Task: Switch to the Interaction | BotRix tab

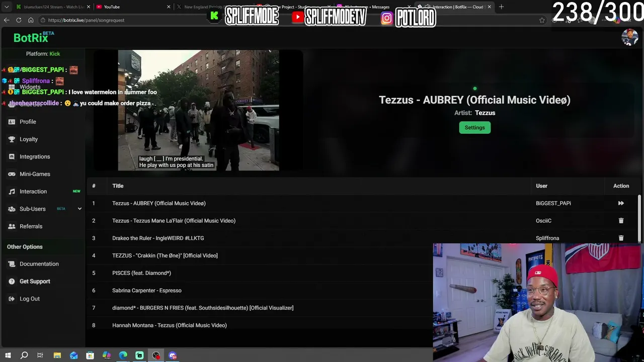Action: [x=454, y=7]
